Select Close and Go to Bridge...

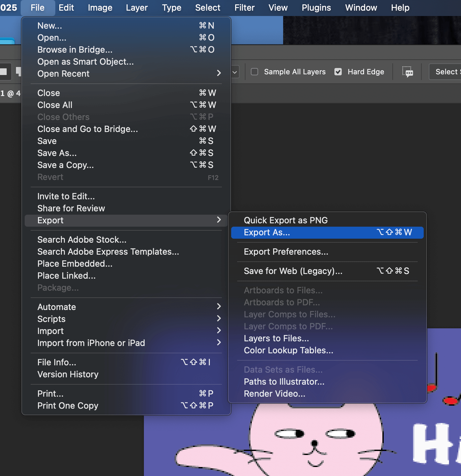(x=126, y=129)
